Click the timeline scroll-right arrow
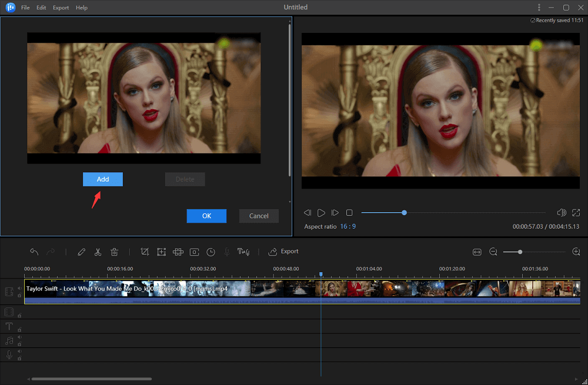 tap(577, 379)
